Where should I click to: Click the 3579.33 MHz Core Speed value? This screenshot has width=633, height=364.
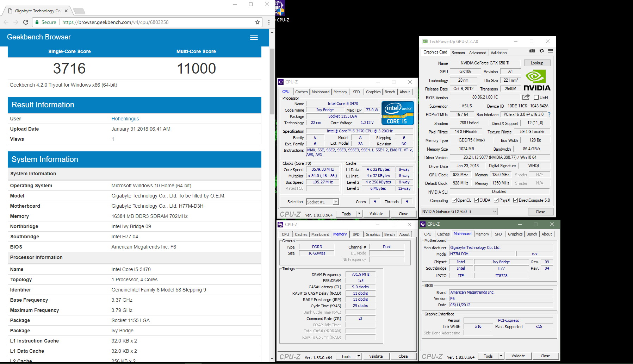323,169
